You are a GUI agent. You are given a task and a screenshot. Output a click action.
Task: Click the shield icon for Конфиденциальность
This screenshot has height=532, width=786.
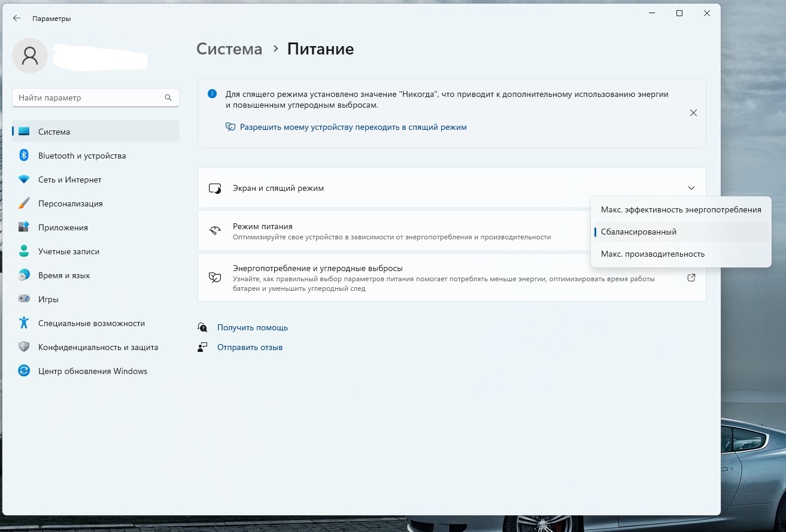(24, 347)
